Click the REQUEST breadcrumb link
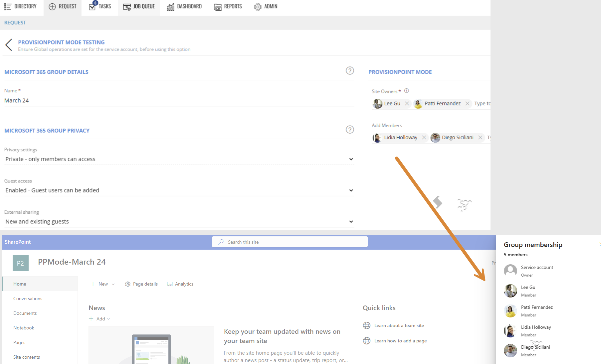Image resolution: width=601 pixels, height=364 pixels. (15, 23)
